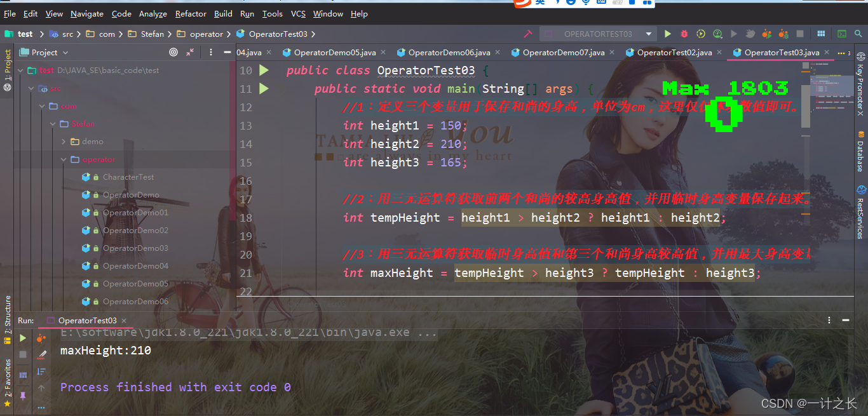Open the terminal icon in top toolbar

click(x=842, y=34)
